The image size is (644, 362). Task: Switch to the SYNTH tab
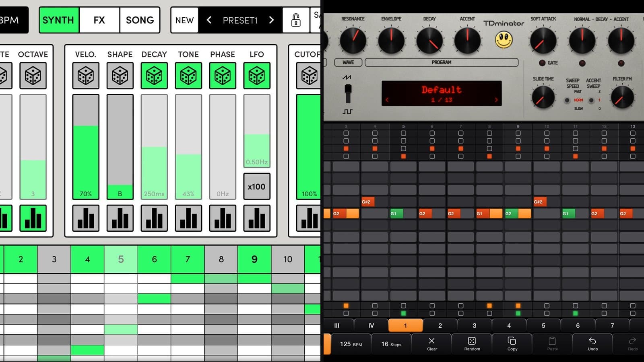point(59,20)
